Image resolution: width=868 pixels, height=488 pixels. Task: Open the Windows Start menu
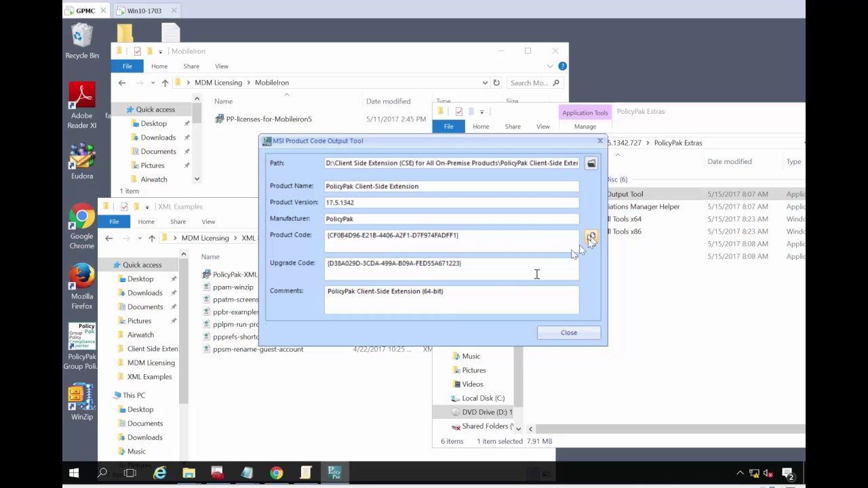coord(74,473)
